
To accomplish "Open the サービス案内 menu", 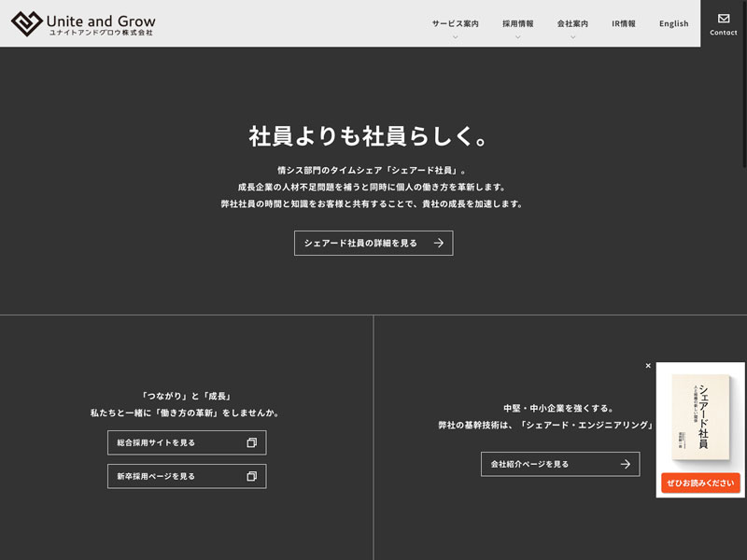I will tap(455, 23).
